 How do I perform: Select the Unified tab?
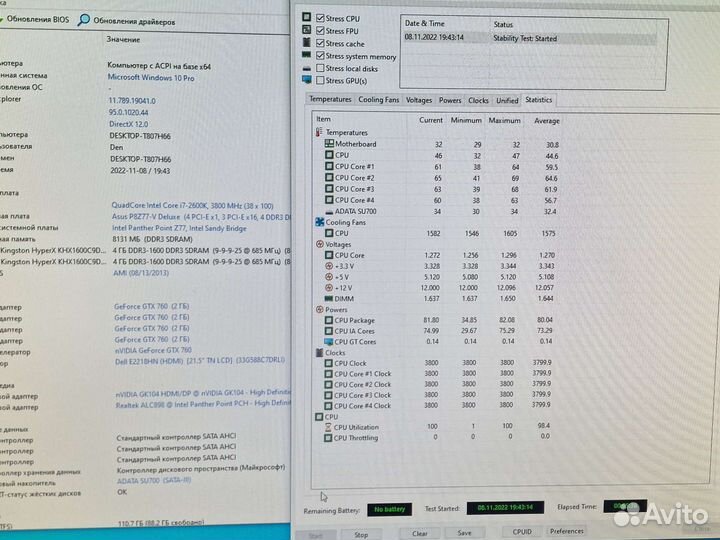coord(507,100)
